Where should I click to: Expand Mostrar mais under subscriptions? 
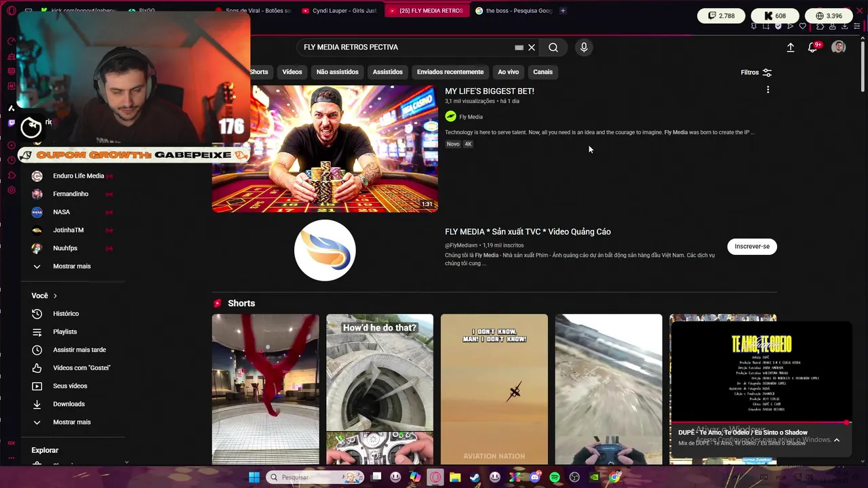click(73, 266)
